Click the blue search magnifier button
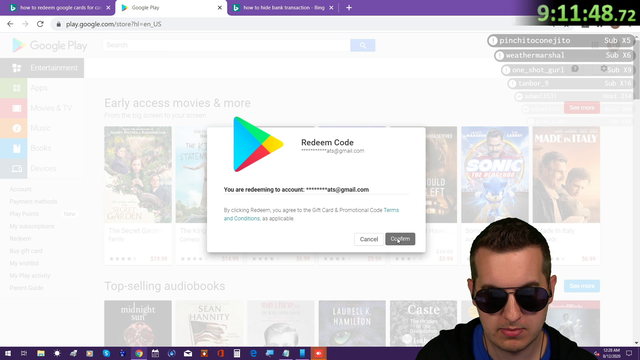The height and width of the screenshot is (360, 640). 362,45
